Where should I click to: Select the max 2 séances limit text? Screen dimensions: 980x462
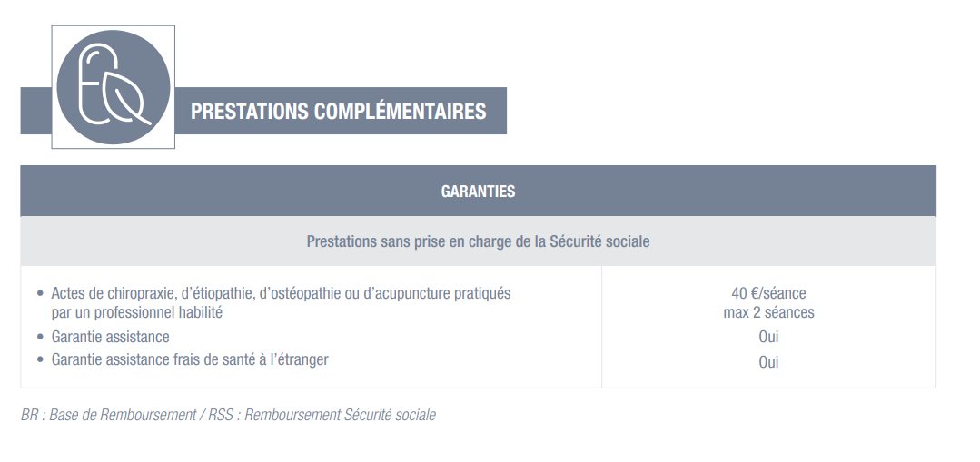click(768, 312)
